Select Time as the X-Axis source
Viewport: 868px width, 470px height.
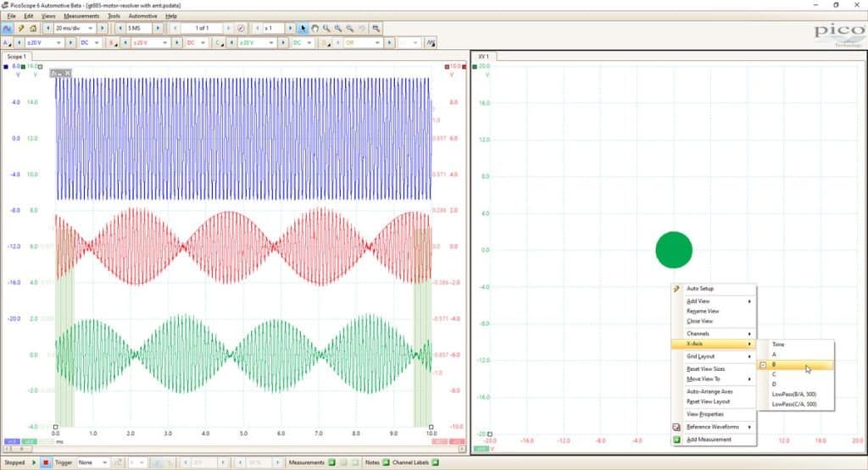795,345
